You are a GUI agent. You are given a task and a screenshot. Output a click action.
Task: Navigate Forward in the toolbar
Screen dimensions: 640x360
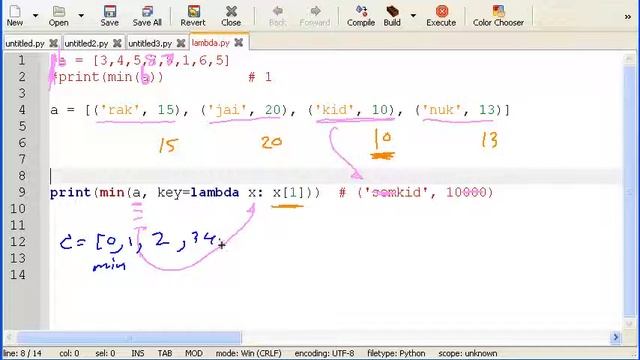pos(315,16)
